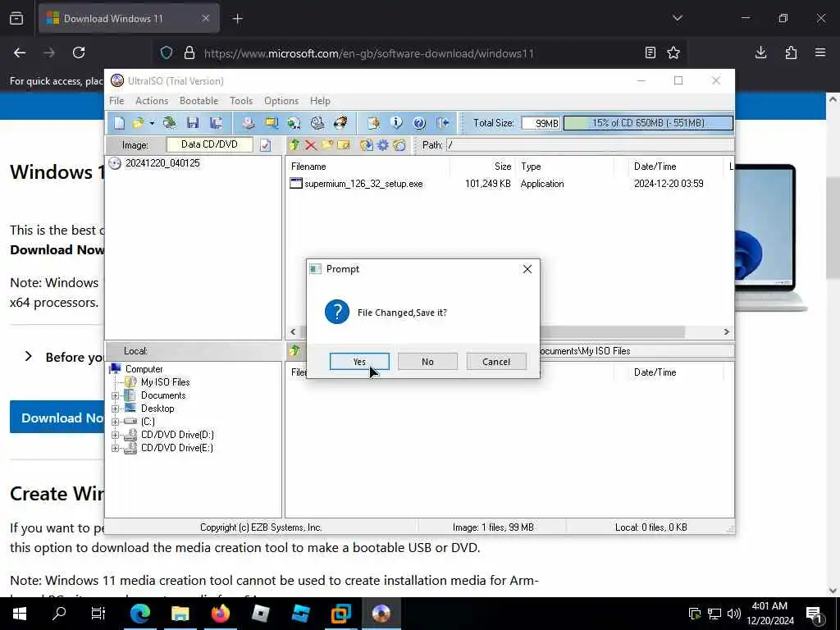
Task: Click Yes to save the changed file
Action: [359, 362]
